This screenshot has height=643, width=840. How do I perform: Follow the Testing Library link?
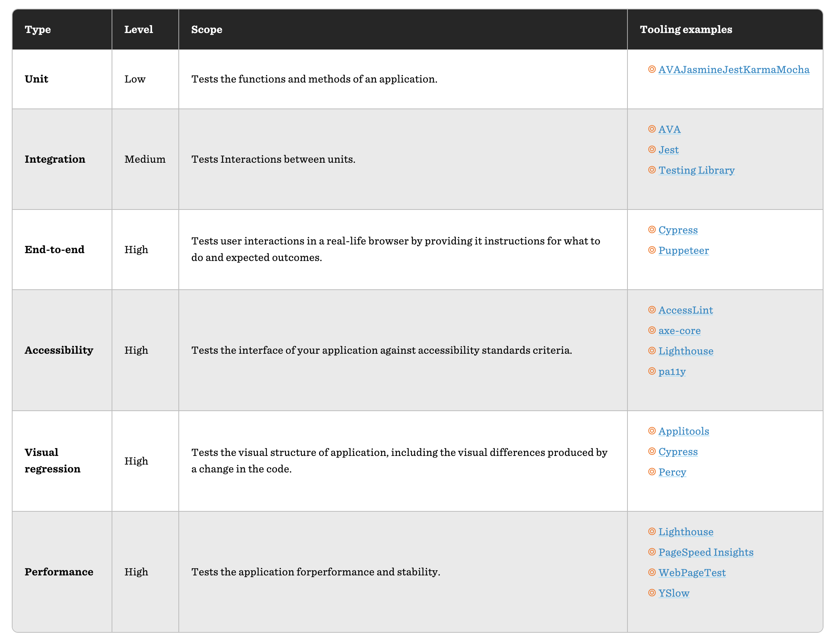(x=696, y=170)
